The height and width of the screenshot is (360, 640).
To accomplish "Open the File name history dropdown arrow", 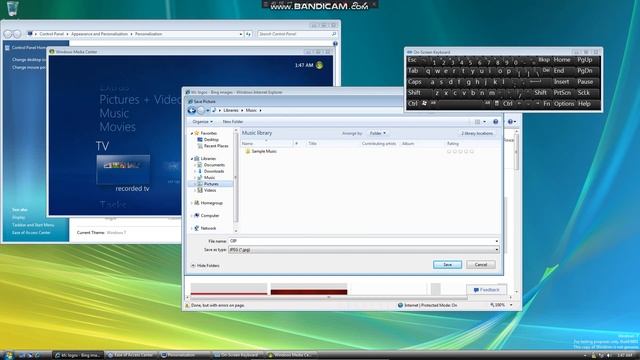I will pos(496,241).
